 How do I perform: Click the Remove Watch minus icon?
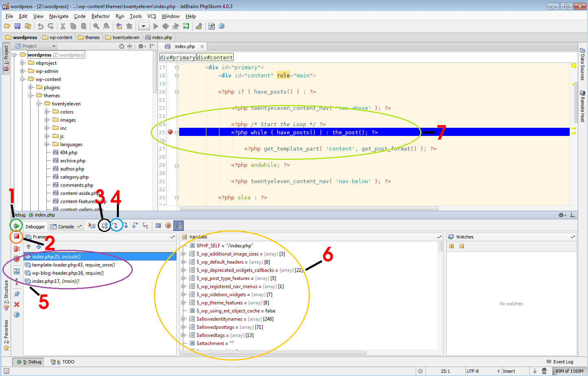click(x=461, y=246)
